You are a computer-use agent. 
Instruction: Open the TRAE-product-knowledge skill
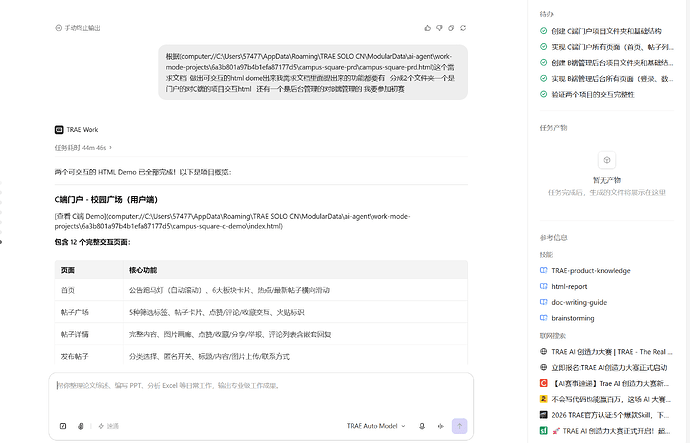(x=591, y=271)
